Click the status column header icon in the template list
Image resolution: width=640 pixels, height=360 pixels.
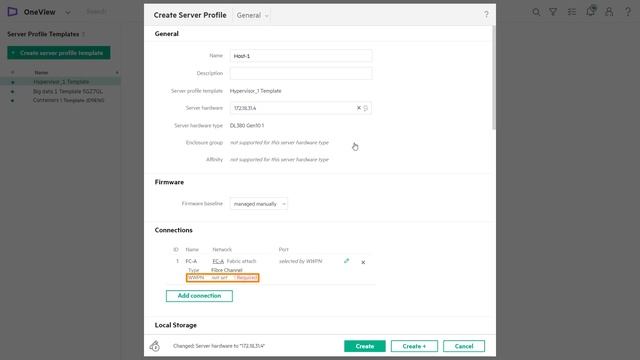pos(12,73)
